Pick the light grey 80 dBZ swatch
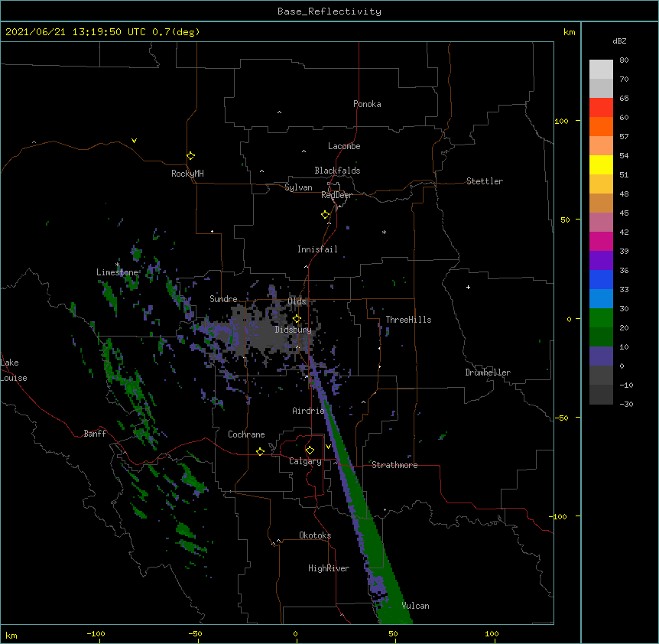659x644 pixels. (601, 70)
